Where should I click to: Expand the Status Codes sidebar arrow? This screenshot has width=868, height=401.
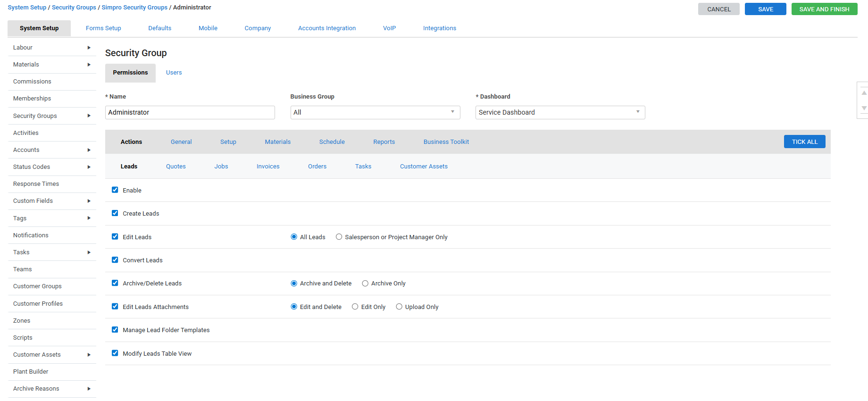pyautogui.click(x=89, y=167)
